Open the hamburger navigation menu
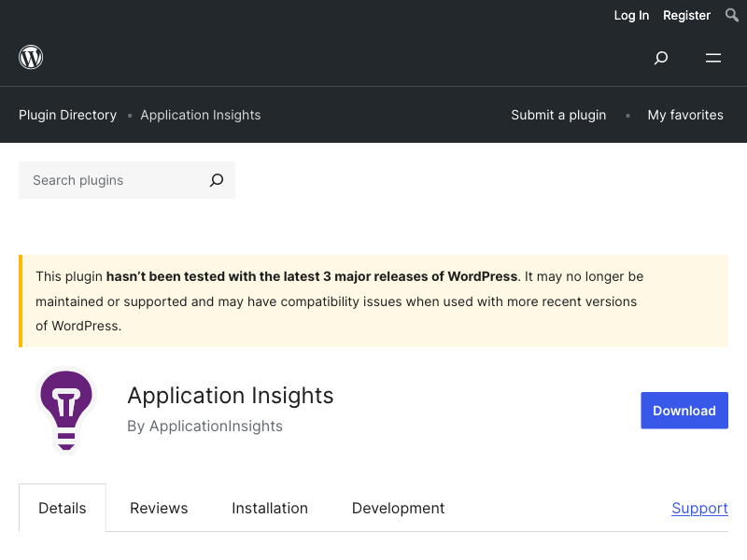 point(713,58)
